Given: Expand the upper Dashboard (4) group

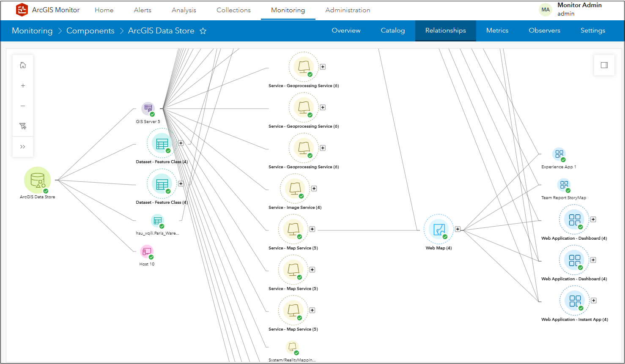Looking at the screenshot, I should tap(593, 219).
